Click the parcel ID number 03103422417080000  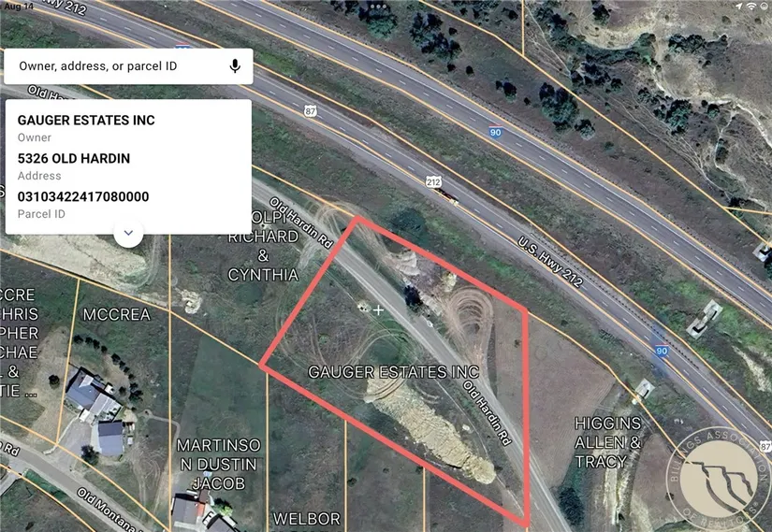click(83, 196)
